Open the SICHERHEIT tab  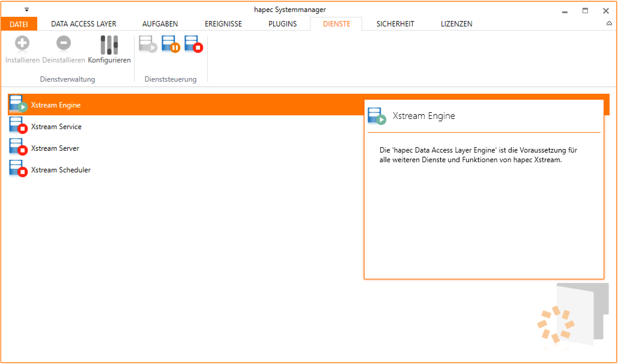(x=395, y=24)
